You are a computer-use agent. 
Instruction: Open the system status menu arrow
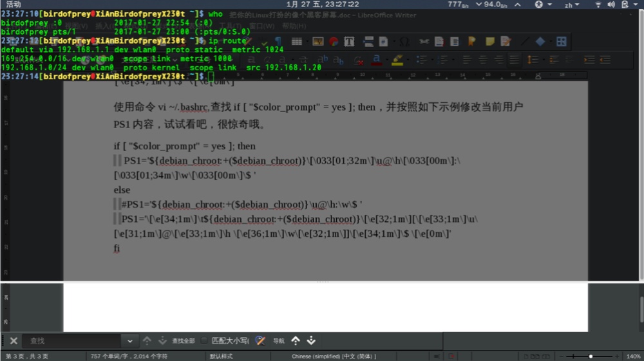636,5
